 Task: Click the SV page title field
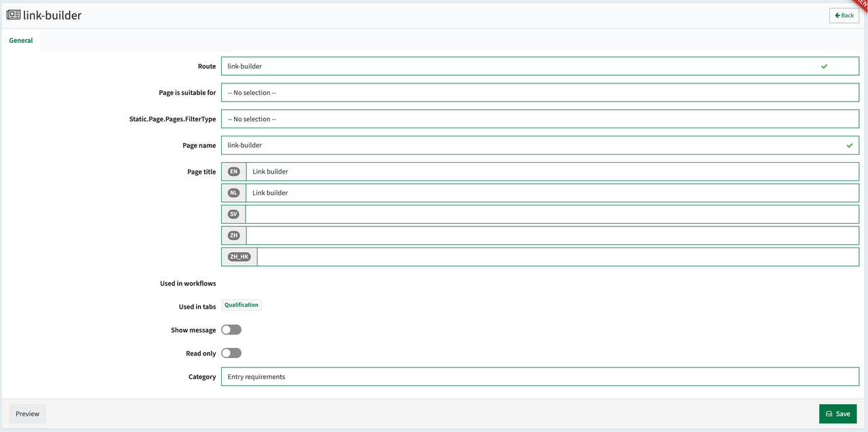[x=552, y=214]
